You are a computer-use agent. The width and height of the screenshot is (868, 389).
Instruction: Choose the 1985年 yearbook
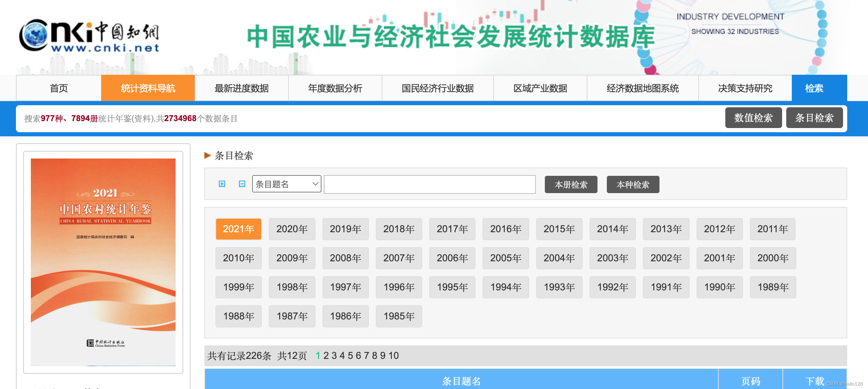click(x=399, y=316)
